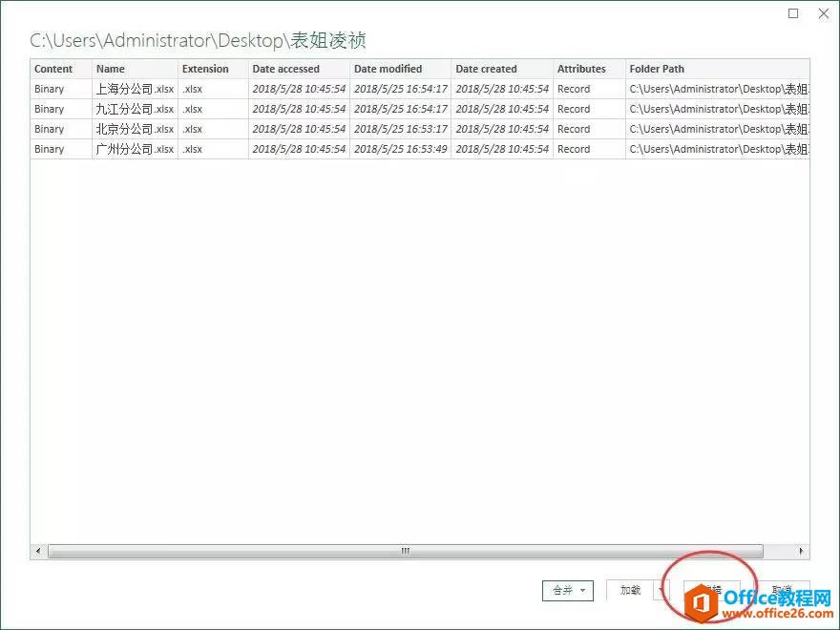Viewport: 840px width, 630px height.
Task: Click Binary in the 九江分公司.xlsx row
Action: click(61, 109)
